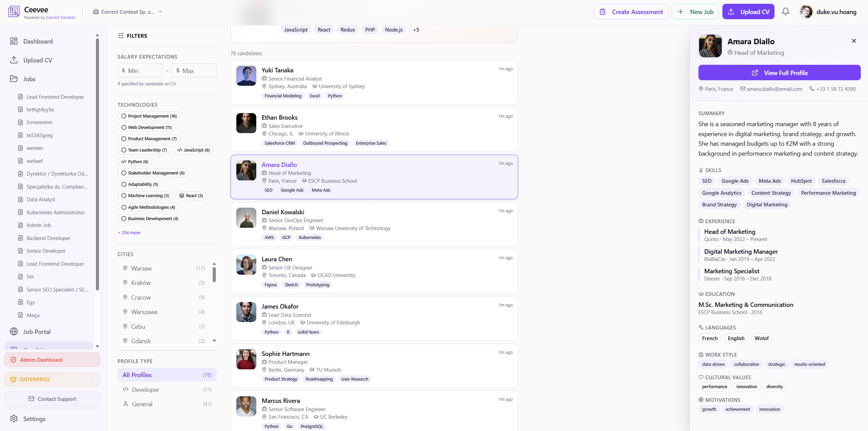Close the Amara Diallo profile panel
This screenshot has width=868, height=431.
[854, 41]
